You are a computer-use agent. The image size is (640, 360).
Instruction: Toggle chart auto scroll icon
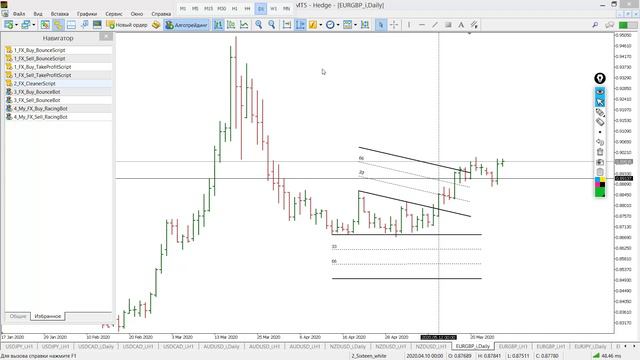point(287,25)
